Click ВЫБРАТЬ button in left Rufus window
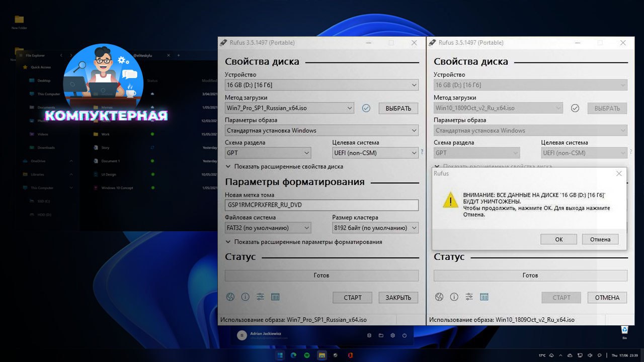The height and width of the screenshot is (362, 644). 398,108
